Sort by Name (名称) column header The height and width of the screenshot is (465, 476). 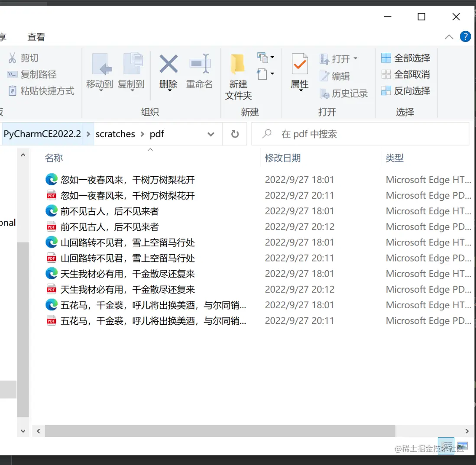coord(54,158)
